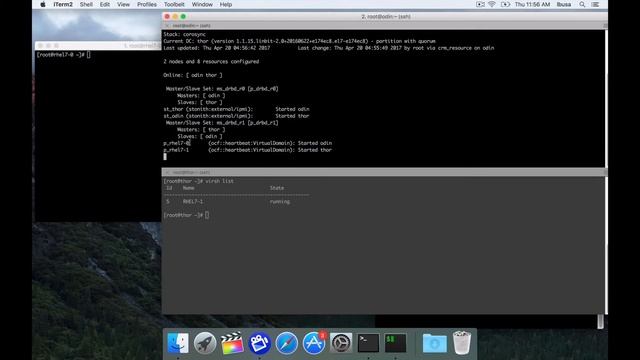Screen dimensions: 640x360
Task: Close the root@odin split pane
Action: tap(167, 25)
